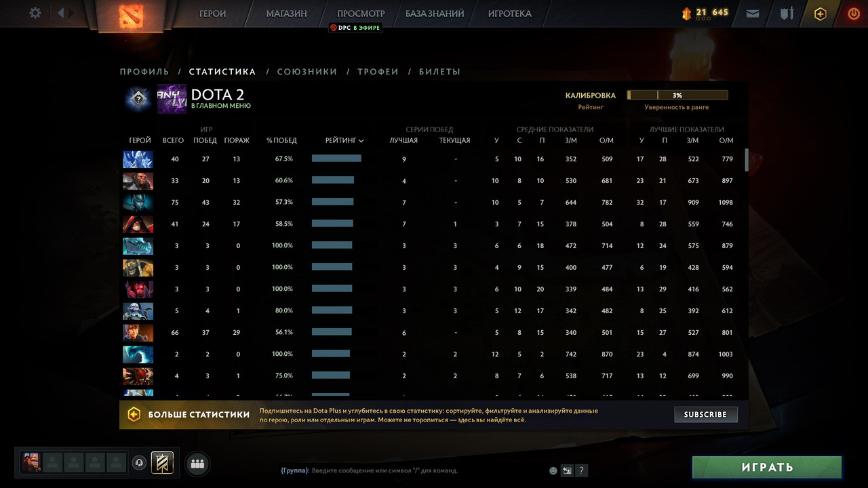This screenshot has width=868, height=488.
Task: Click the 1098 best О/М value
Action: [x=726, y=202]
